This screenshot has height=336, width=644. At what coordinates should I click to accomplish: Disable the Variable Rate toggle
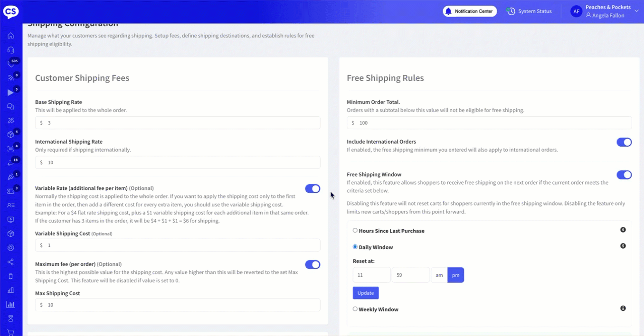point(313,189)
